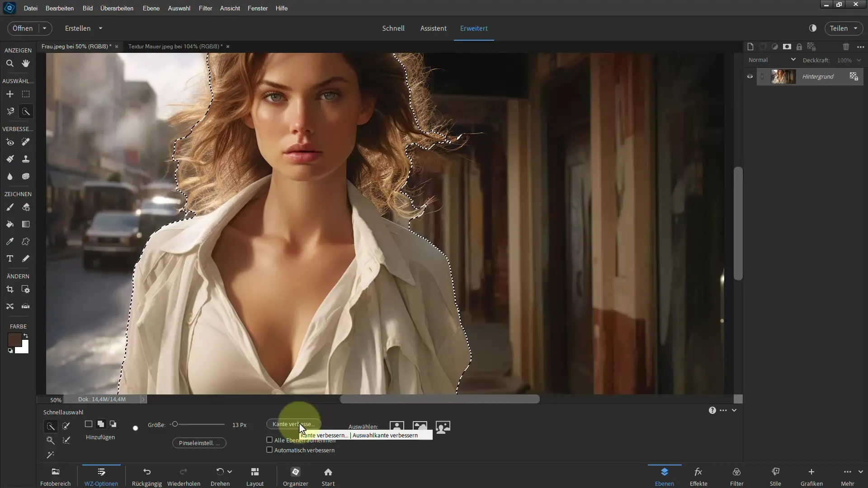Select the Schnellauswahl (Quick Selection) tool
The image size is (868, 488).
pyautogui.click(x=26, y=112)
